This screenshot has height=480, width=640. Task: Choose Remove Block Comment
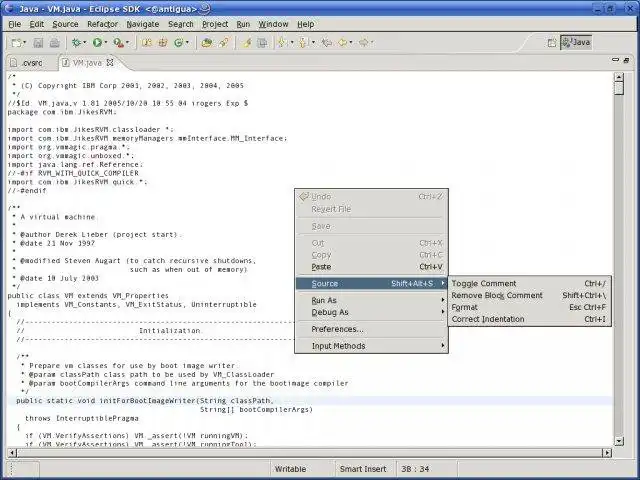[x=529, y=295]
